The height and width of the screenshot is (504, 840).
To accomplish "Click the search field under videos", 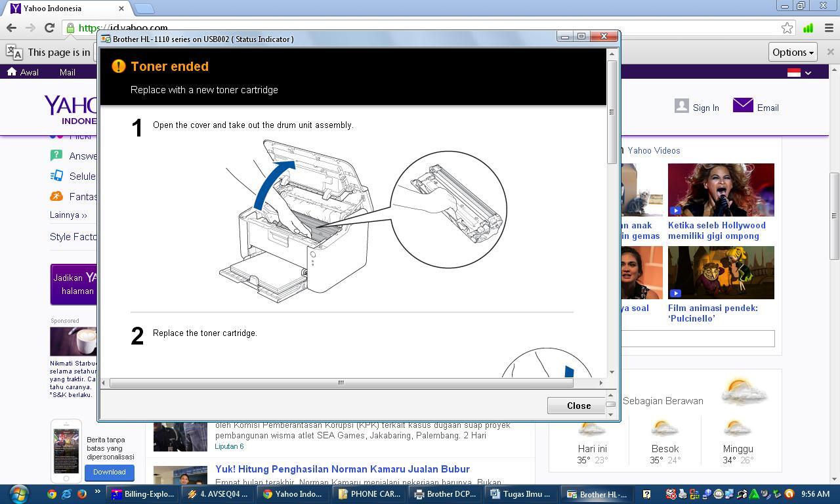I will [x=697, y=339].
